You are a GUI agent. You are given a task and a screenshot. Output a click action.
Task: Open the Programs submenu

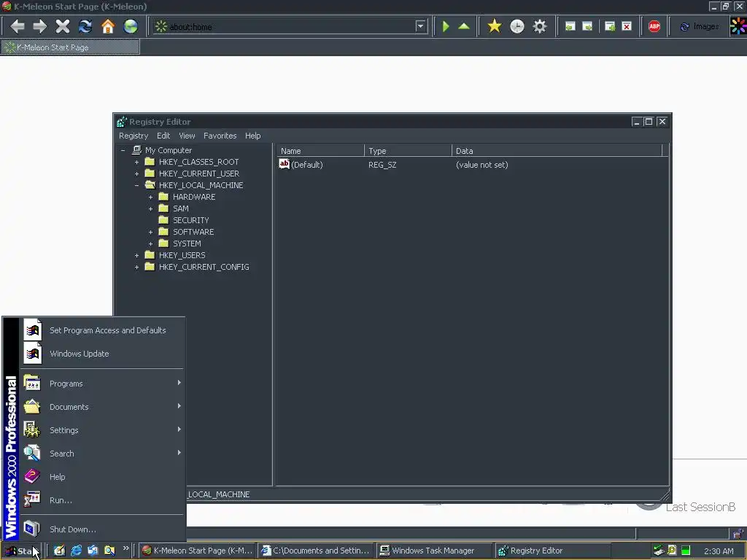pos(102,384)
